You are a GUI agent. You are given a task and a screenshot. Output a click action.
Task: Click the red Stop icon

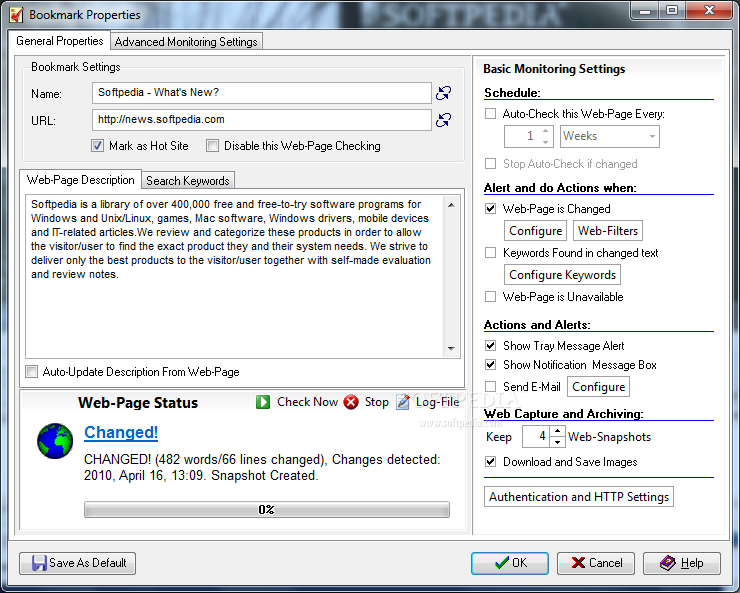click(x=351, y=402)
